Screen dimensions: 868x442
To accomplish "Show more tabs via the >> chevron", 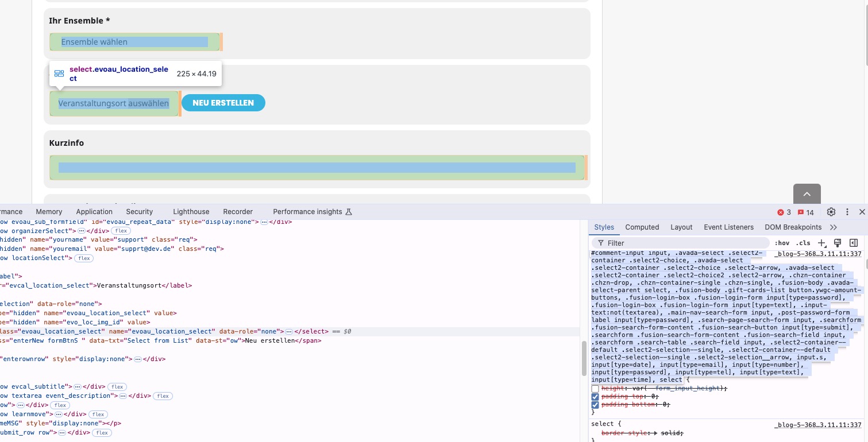I will click(834, 227).
